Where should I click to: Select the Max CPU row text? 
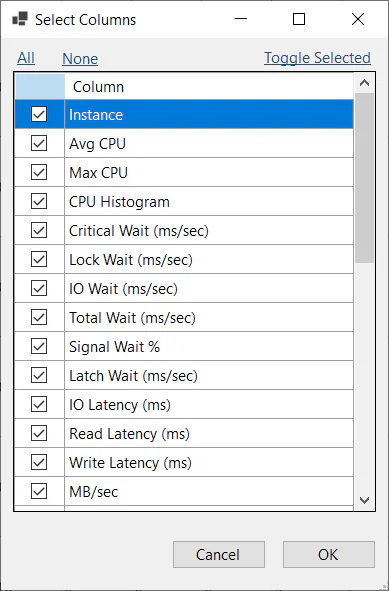click(98, 173)
